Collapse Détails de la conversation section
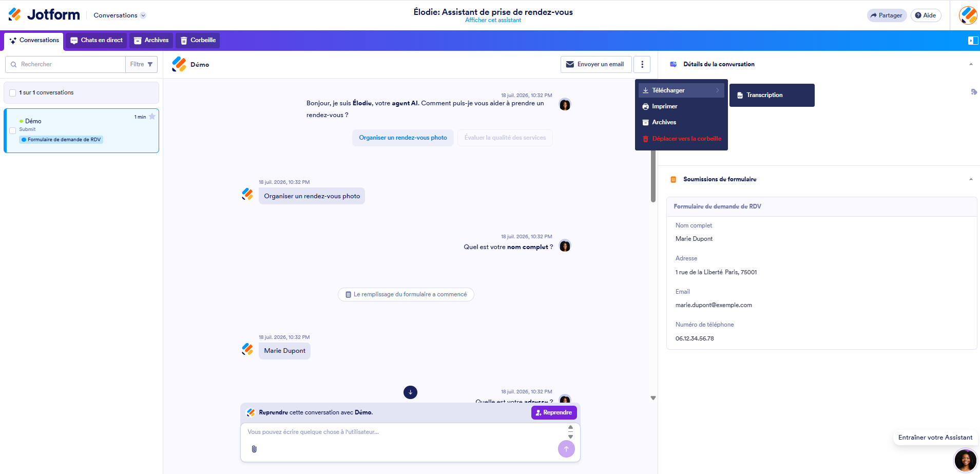The width and height of the screenshot is (980, 474). pos(971,64)
